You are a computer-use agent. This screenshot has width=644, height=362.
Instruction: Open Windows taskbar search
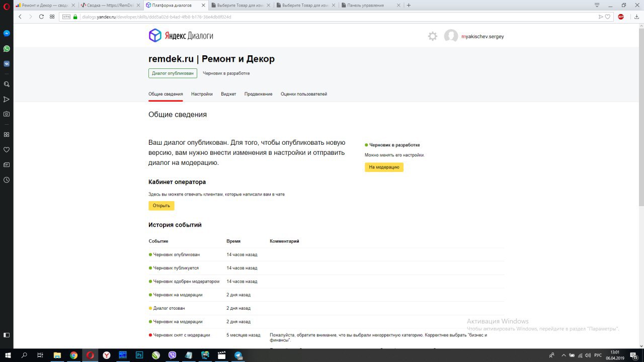tap(24, 355)
